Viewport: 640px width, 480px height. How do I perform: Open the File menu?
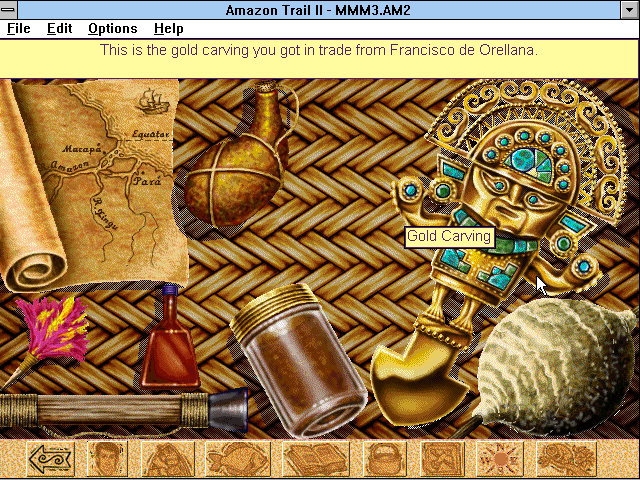coord(19,29)
